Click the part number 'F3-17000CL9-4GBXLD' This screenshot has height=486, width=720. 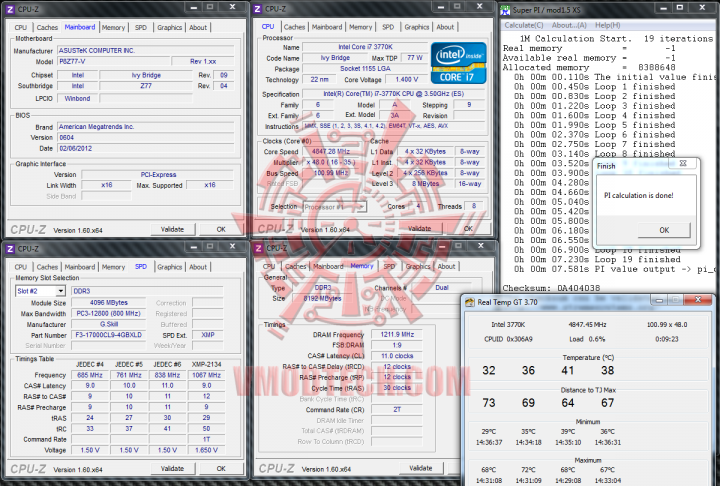pyautogui.click(x=109, y=335)
